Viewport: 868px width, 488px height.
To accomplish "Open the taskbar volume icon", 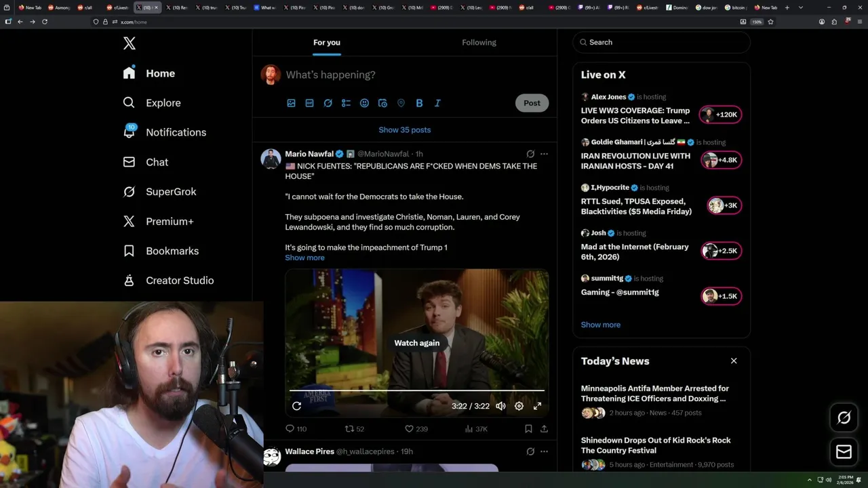I will (829, 480).
